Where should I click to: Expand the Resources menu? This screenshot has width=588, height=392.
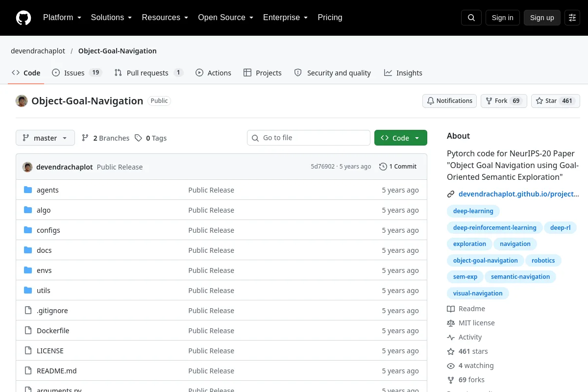[x=165, y=18]
